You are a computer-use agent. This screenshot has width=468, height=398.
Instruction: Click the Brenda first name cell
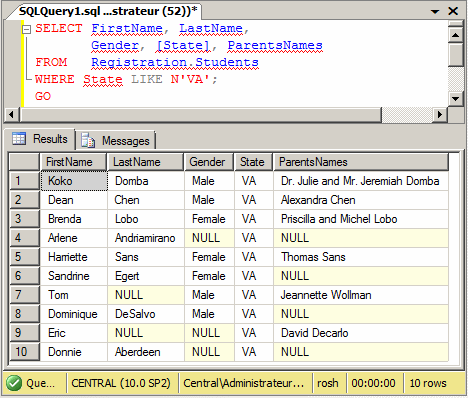[x=74, y=219]
